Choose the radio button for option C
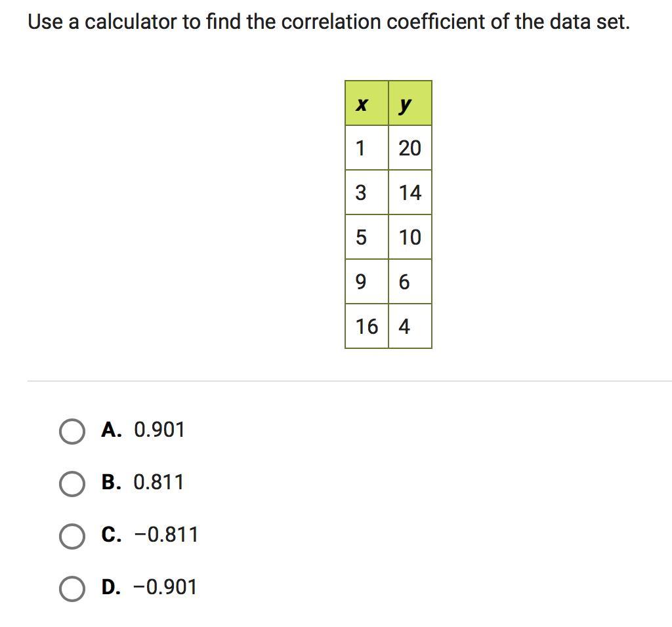The image size is (672, 627). pos(72,536)
